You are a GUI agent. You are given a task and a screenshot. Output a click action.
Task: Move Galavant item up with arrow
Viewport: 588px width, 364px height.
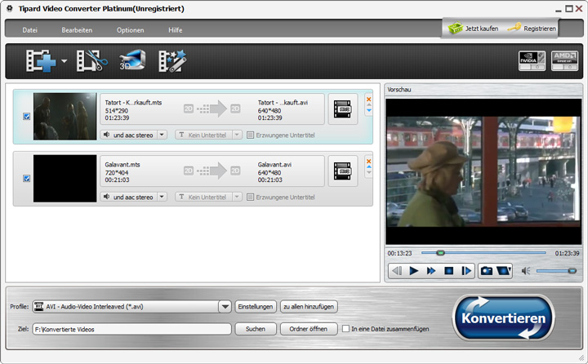point(369,166)
